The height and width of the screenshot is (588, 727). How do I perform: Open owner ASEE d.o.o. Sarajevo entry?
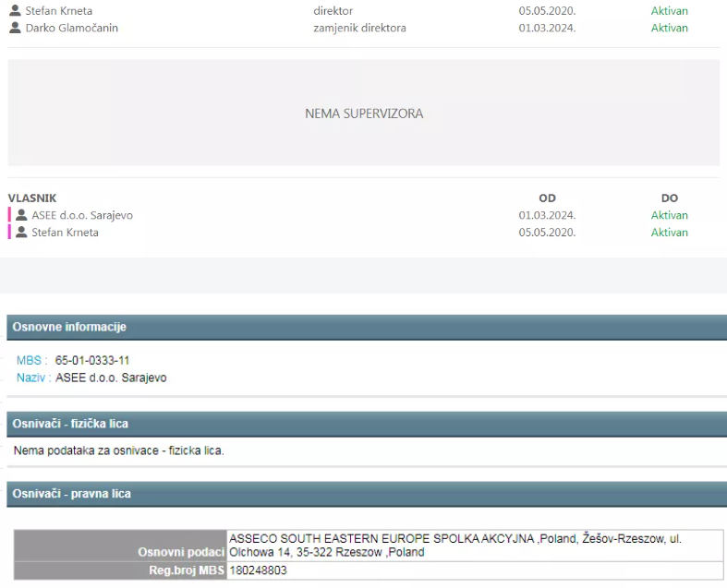82,215
